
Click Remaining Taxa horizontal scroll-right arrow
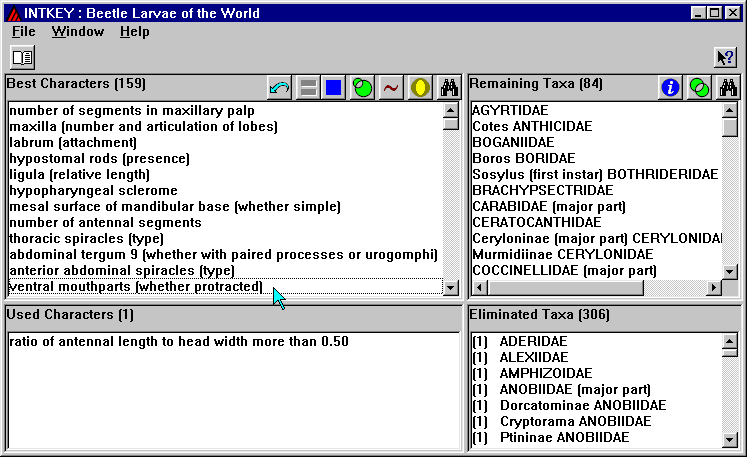[x=714, y=287]
